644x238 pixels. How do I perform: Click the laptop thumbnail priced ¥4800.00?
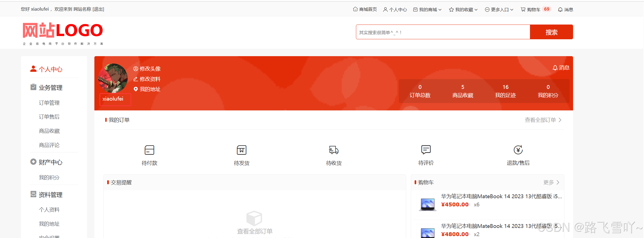427,232
